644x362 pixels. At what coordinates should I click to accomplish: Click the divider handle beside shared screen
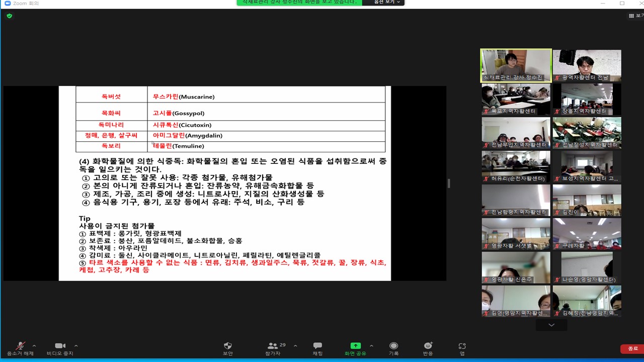point(449,184)
